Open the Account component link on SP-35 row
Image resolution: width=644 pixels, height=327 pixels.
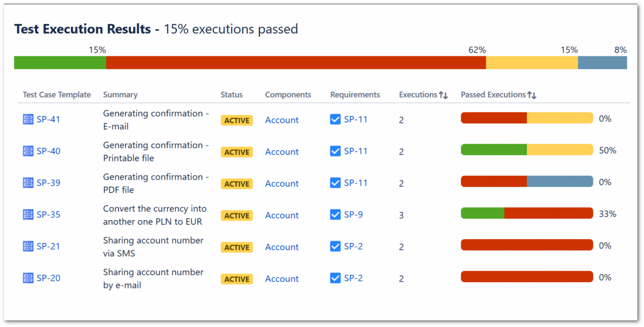pos(281,215)
